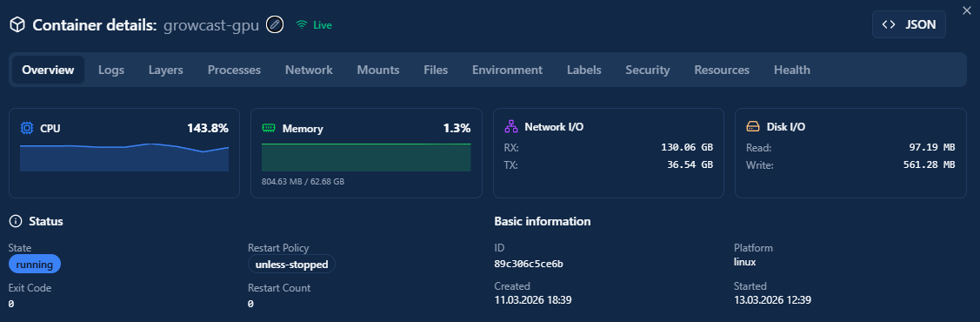980x322 pixels.
Task: Click the Live status label
Action: 323,25
